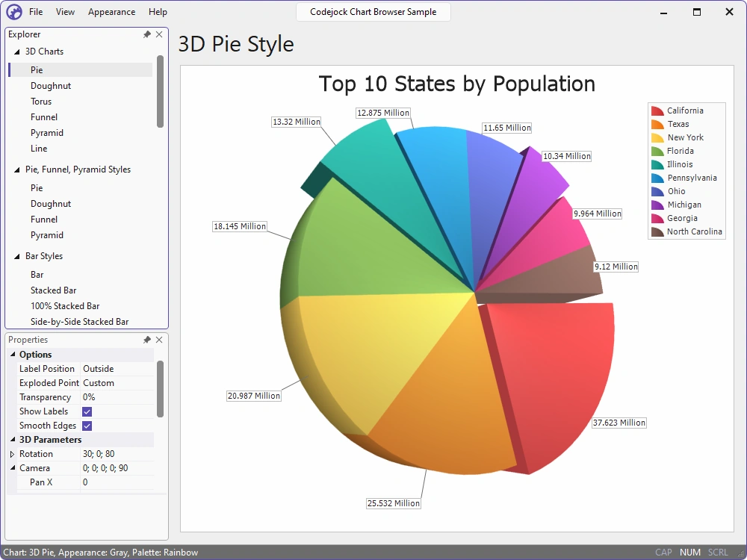Open the Help menu
The height and width of the screenshot is (560, 747).
pos(158,12)
